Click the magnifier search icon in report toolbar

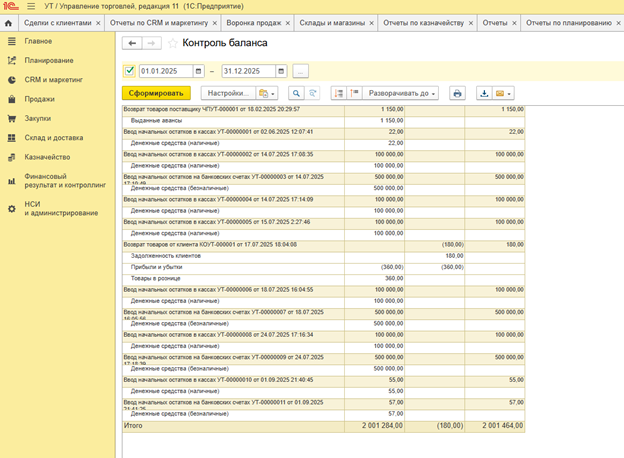point(296,93)
